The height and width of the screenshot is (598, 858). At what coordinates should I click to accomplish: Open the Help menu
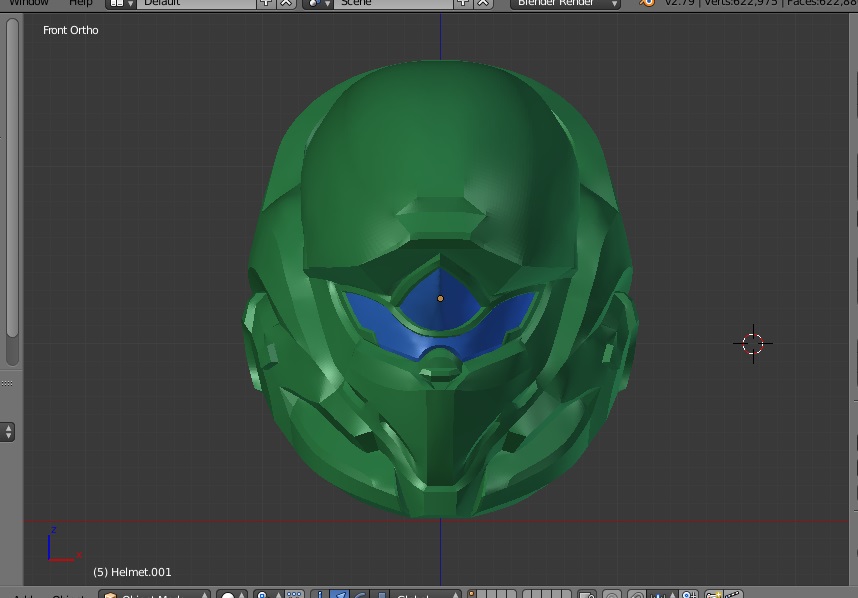pyautogui.click(x=80, y=3)
